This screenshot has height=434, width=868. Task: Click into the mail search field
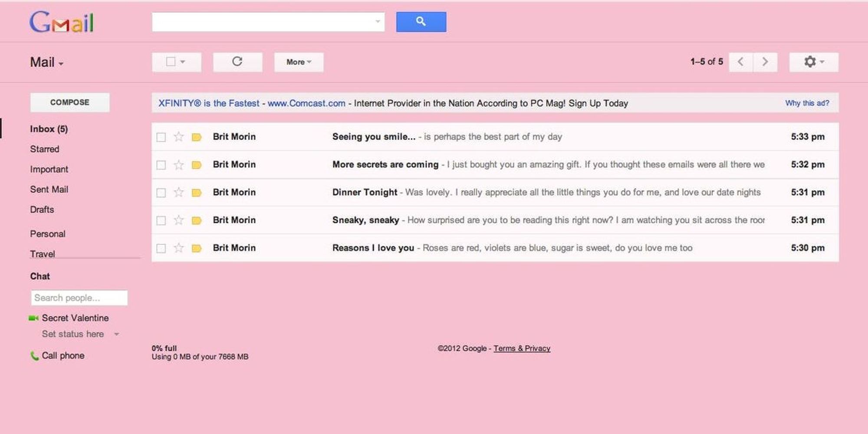pos(268,22)
